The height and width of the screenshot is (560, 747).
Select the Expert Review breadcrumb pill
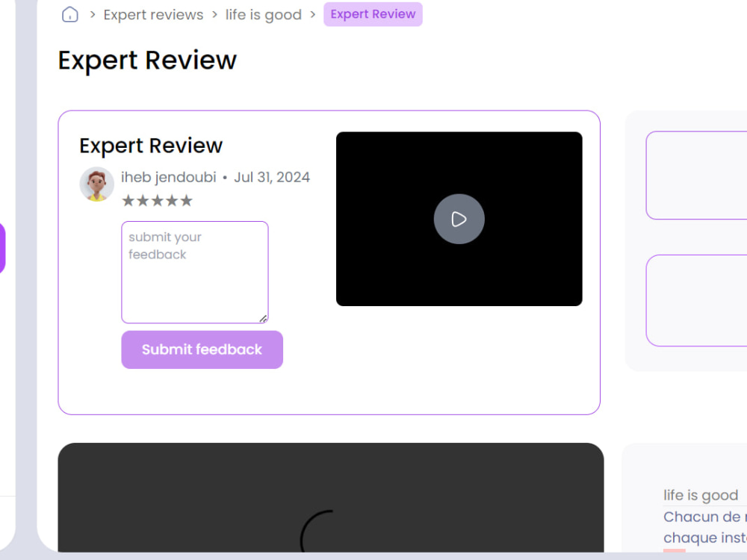373,14
